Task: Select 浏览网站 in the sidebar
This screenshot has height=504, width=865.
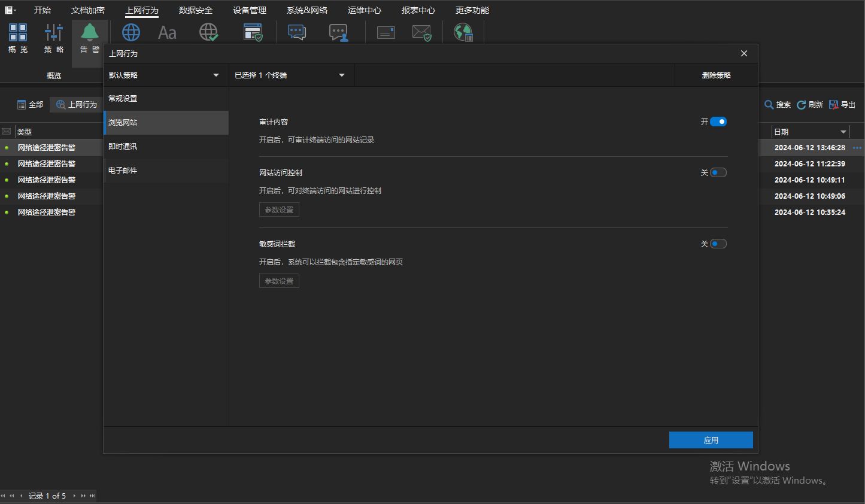Action: pyautogui.click(x=166, y=123)
